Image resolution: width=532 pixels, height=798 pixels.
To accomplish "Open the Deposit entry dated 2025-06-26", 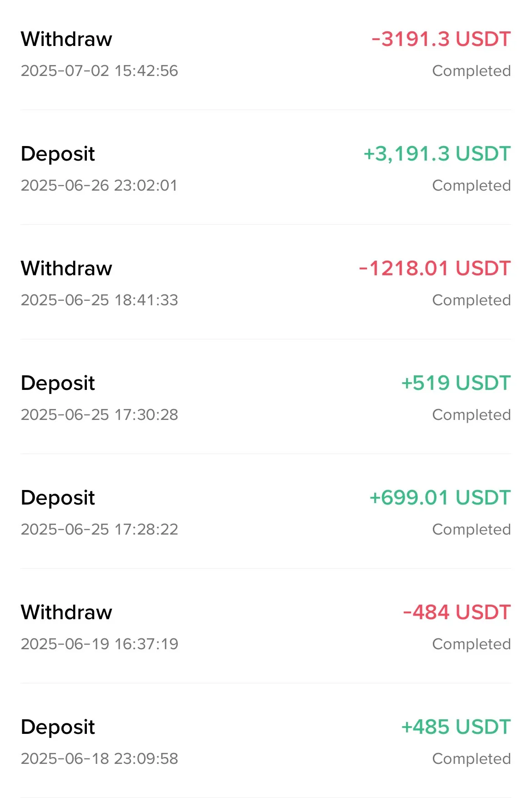I will click(266, 167).
